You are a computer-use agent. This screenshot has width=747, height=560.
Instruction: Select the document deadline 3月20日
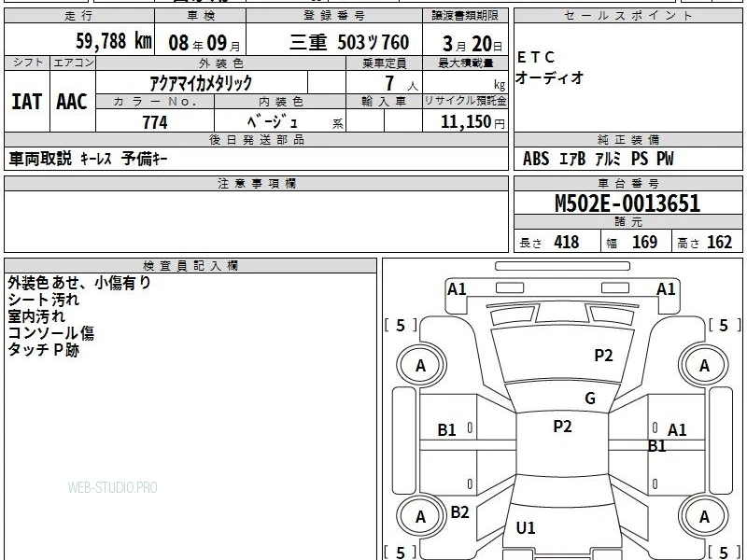coord(472,44)
